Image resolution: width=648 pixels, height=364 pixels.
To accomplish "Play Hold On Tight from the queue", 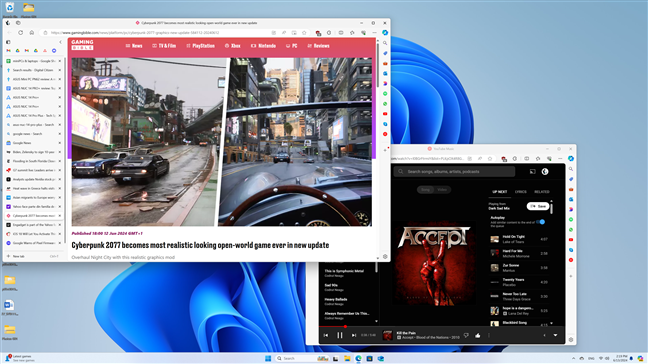I will tap(519, 239).
